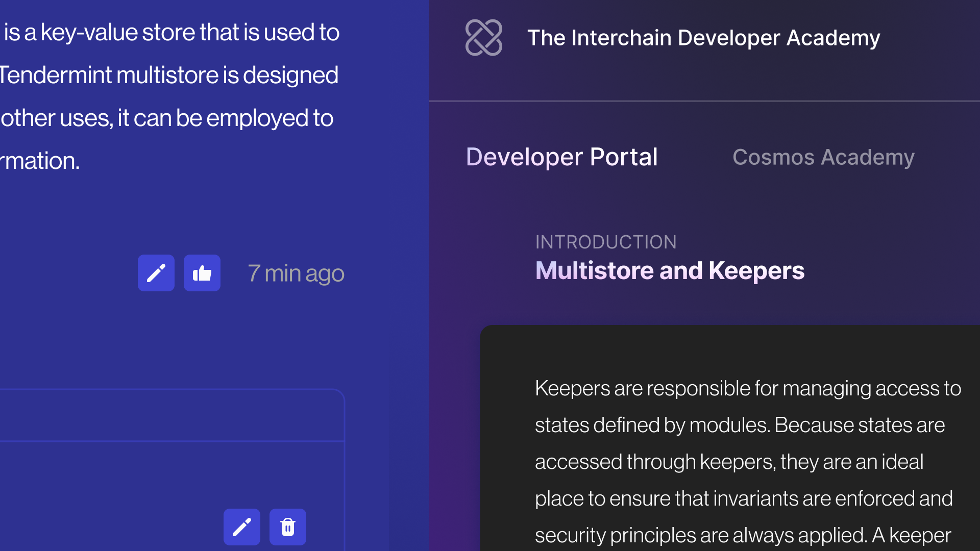
Task: Click the pencil icon next to trash
Action: pos(242,527)
